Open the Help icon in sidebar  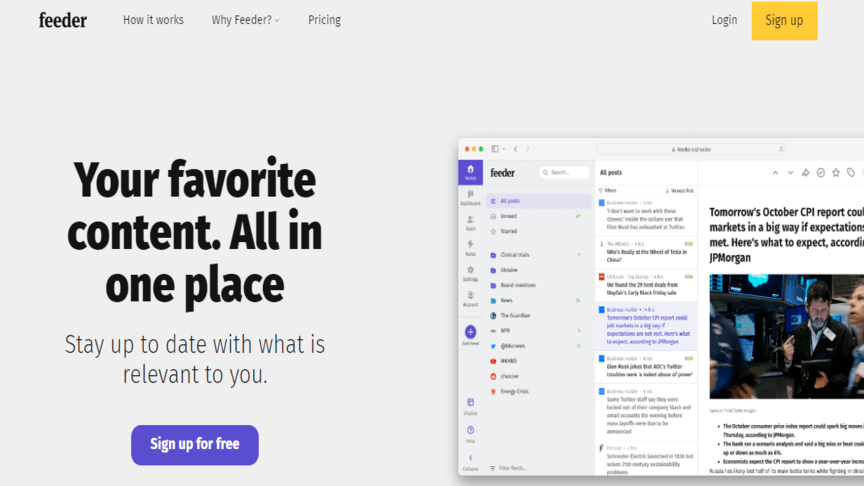coord(470,432)
